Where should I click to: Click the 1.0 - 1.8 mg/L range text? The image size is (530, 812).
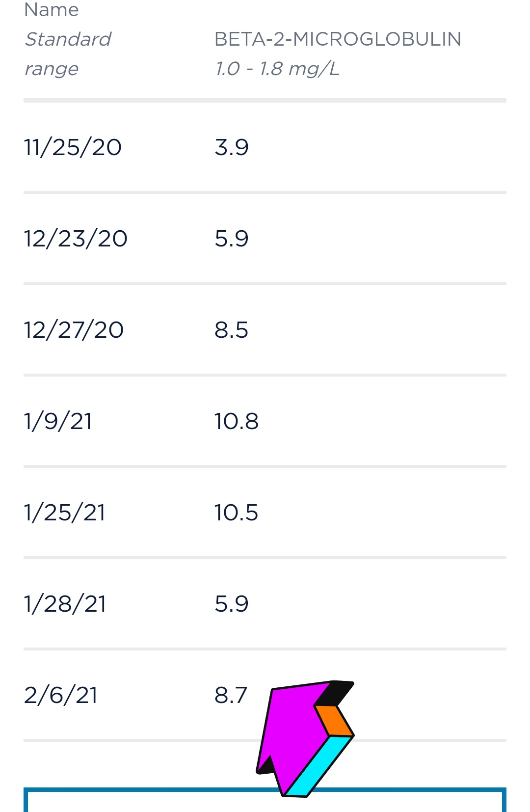point(277,69)
